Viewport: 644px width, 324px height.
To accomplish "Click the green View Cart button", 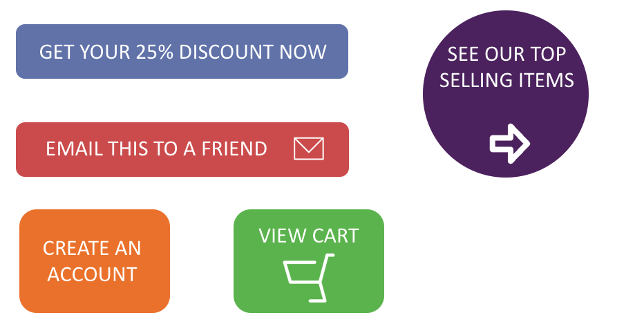I will 309,261.
